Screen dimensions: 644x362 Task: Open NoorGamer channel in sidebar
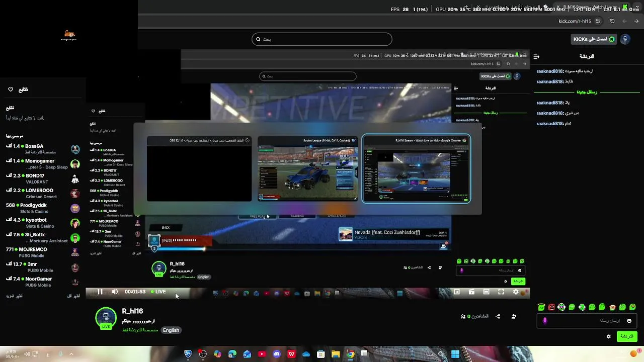pyautogui.click(x=42, y=282)
